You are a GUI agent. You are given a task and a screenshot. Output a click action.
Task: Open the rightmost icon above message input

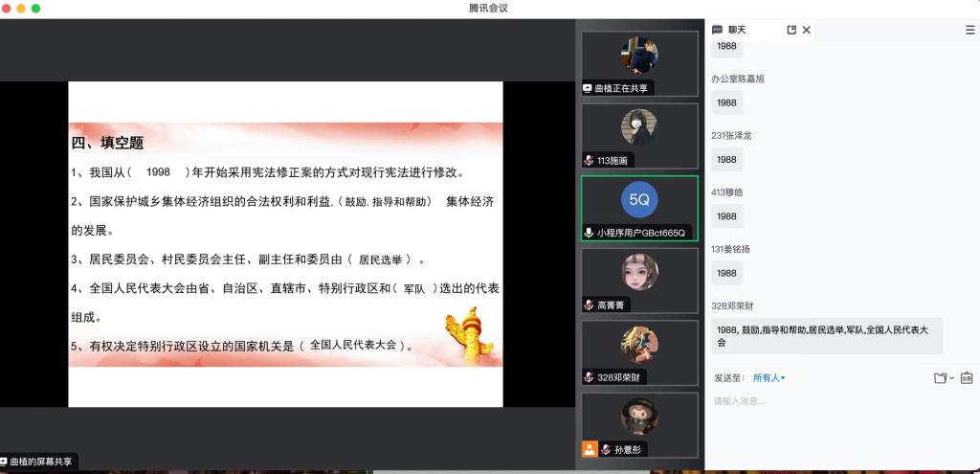967,378
